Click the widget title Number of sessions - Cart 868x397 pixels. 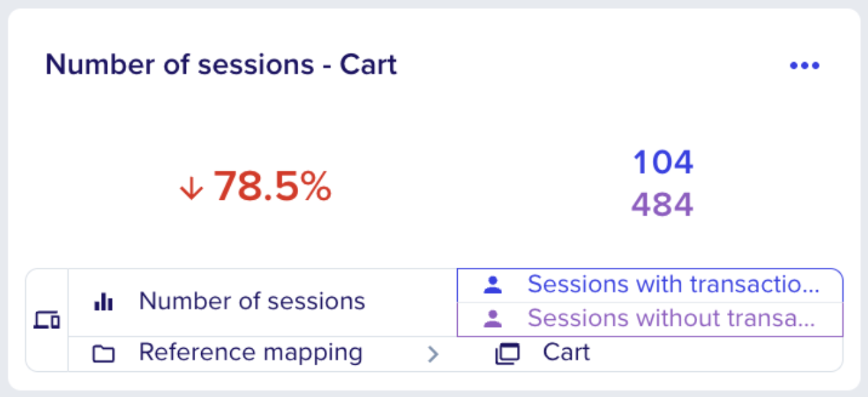pos(221,65)
